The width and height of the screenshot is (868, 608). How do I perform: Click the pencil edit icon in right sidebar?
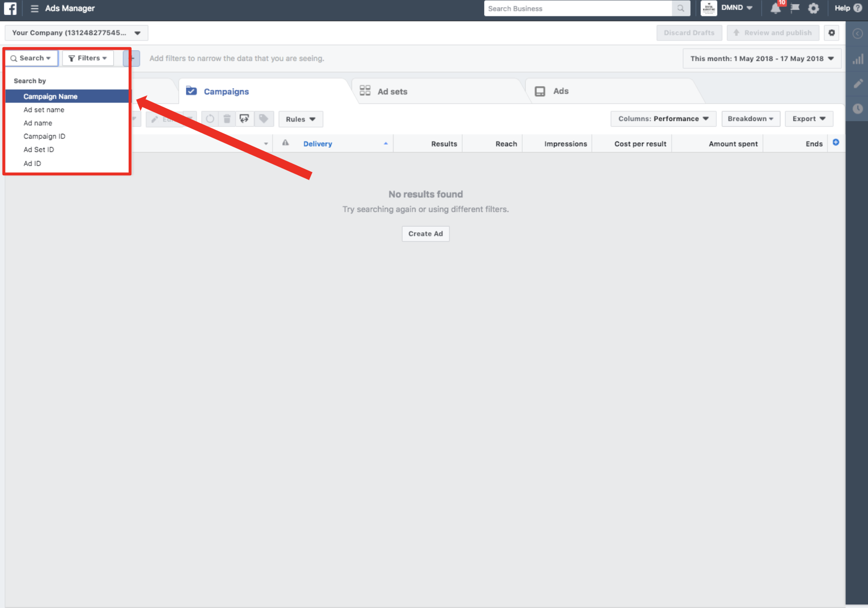point(857,84)
